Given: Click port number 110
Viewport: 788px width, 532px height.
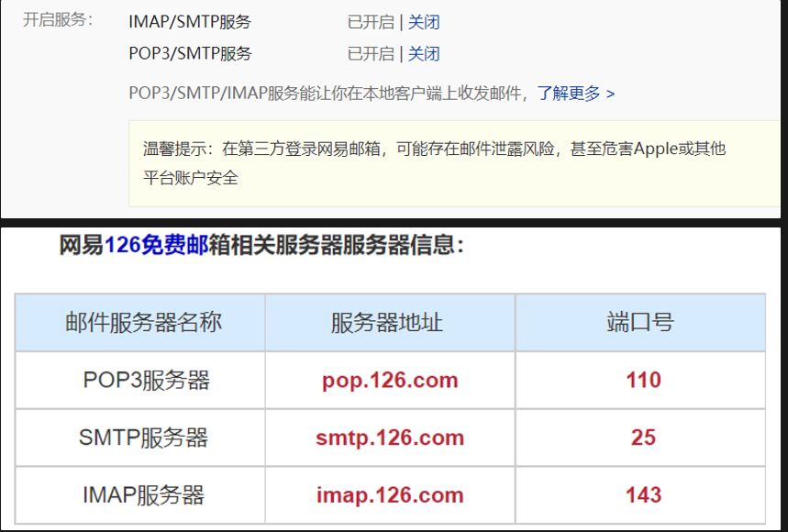Looking at the screenshot, I should (x=643, y=381).
